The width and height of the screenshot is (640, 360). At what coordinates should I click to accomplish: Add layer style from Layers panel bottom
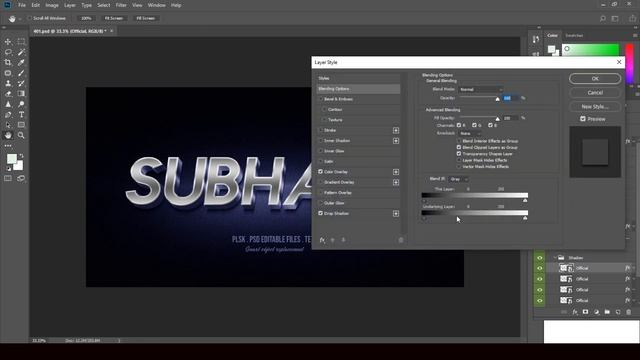coord(575,312)
